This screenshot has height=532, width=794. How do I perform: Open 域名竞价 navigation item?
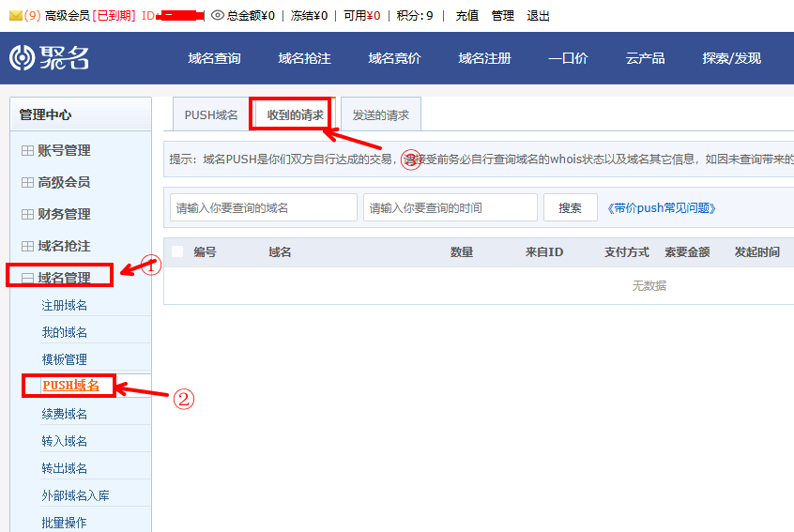pyautogui.click(x=394, y=58)
